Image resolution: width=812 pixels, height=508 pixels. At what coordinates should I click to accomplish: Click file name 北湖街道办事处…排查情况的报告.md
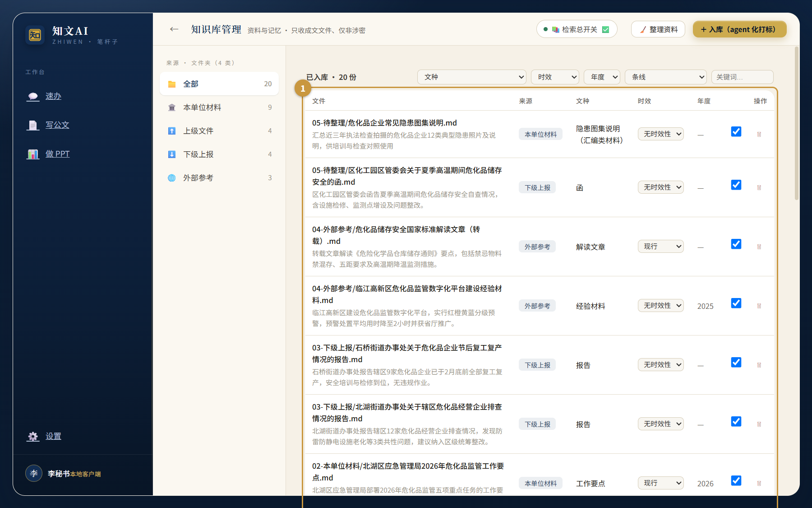click(407, 413)
